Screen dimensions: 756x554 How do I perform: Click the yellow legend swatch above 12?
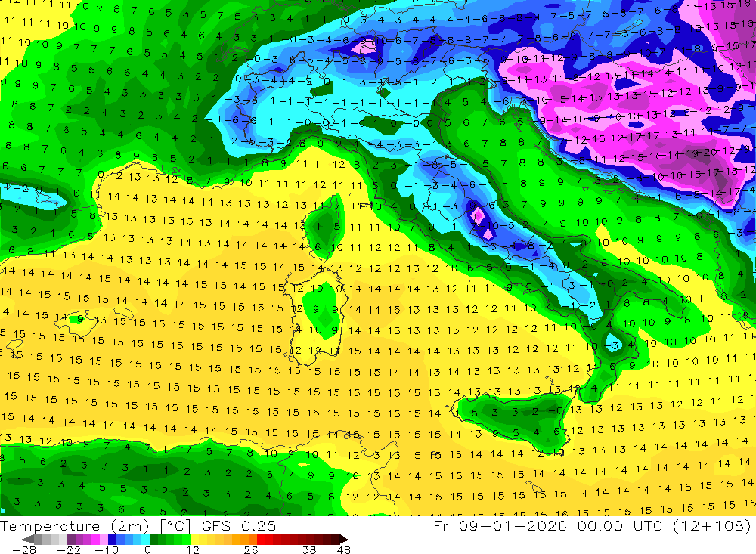[x=195, y=539]
